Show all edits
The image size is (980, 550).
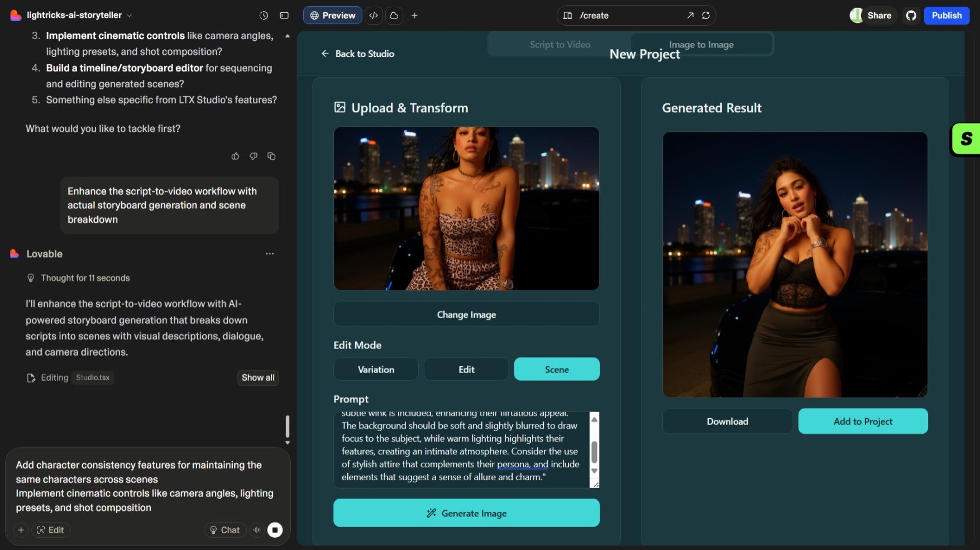click(x=258, y=377)
